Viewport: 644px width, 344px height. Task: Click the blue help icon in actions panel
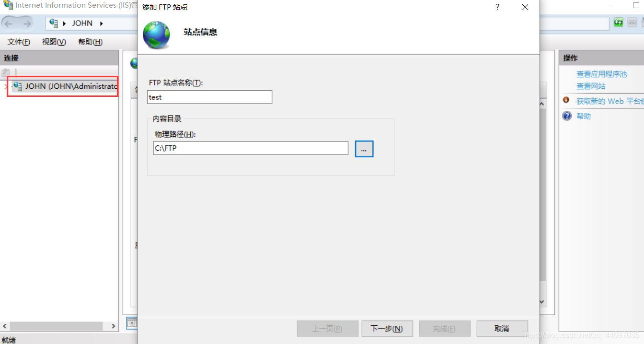coord(567,116)
